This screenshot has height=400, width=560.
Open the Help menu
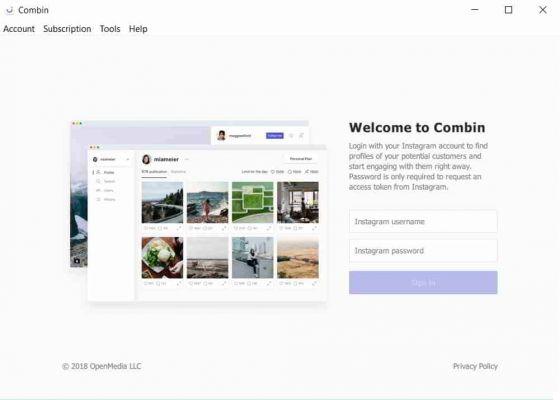tap(138, 29)
